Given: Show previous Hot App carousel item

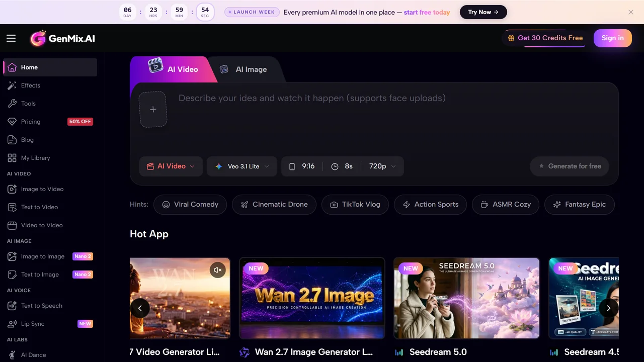Looking at the screenshot, I should pyautogui.click(x=140, y=308).
